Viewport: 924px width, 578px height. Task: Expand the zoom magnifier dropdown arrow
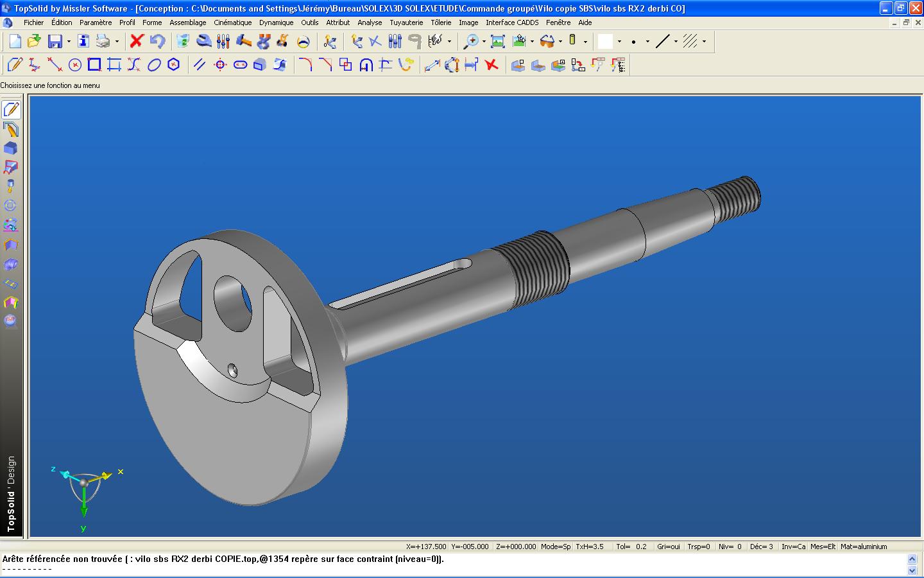coord(484,42)
